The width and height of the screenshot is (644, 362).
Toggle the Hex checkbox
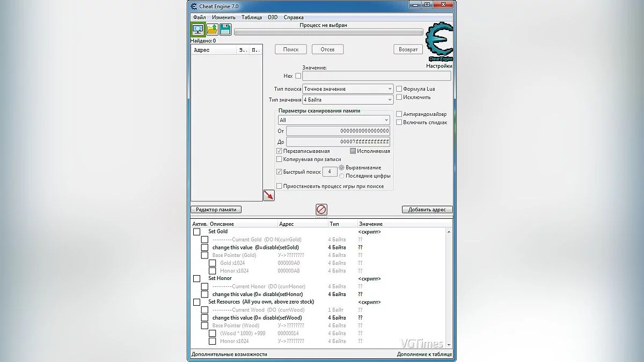(x=298, y=76)
